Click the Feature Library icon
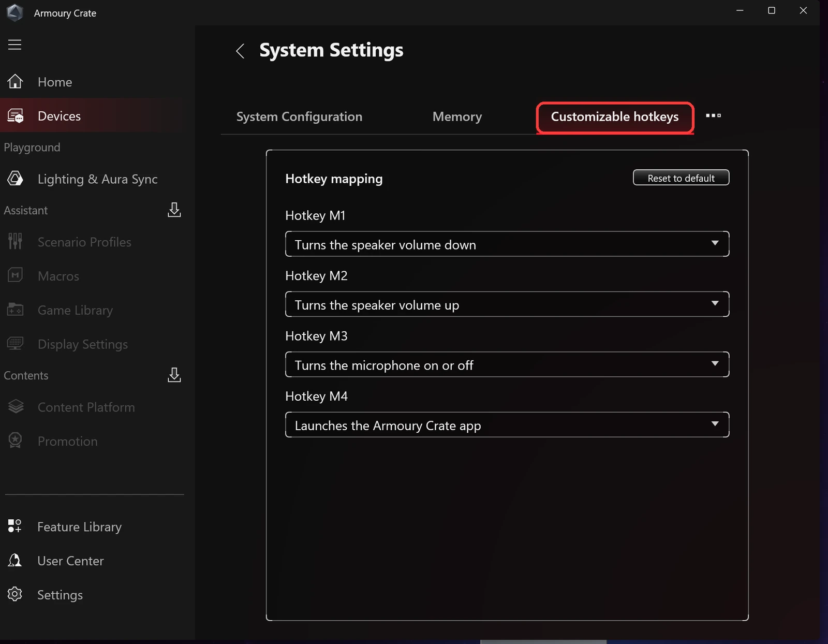Screen dimensions: 828x644 click(14, 526)
